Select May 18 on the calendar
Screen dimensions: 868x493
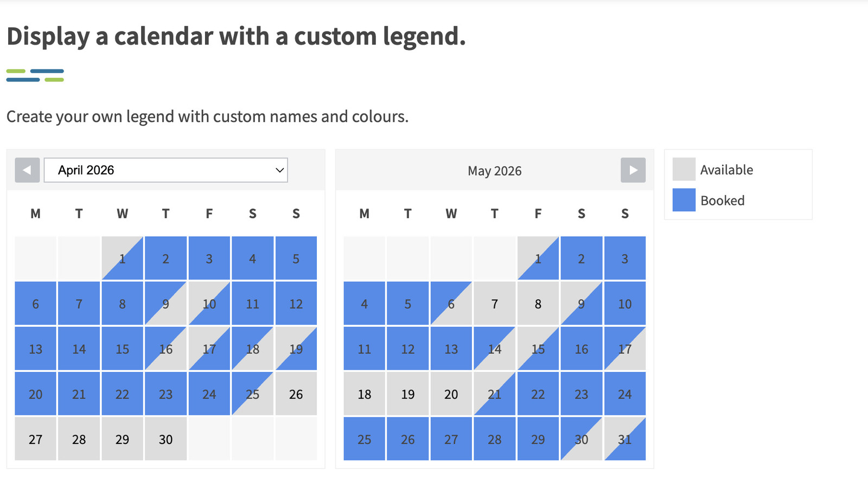click(363, 394)
